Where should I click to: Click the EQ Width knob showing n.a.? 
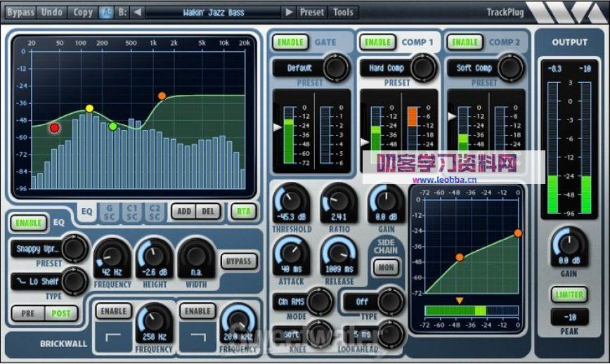[197, 256]
